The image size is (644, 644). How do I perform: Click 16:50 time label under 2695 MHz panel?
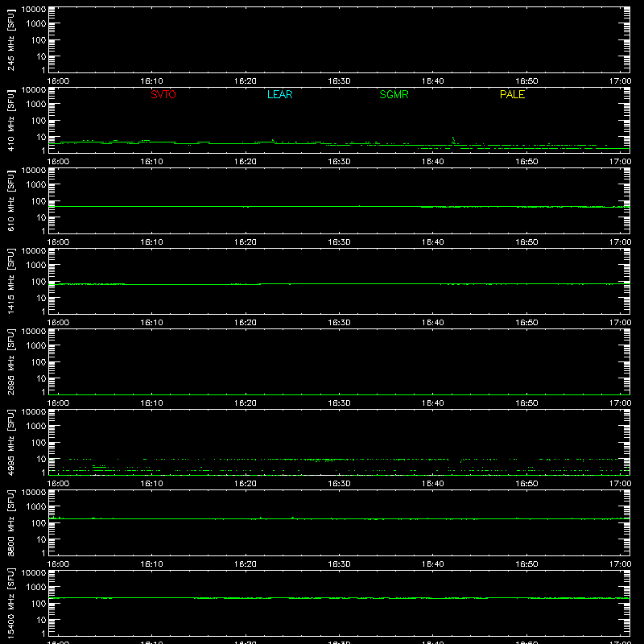click(526, 403)
